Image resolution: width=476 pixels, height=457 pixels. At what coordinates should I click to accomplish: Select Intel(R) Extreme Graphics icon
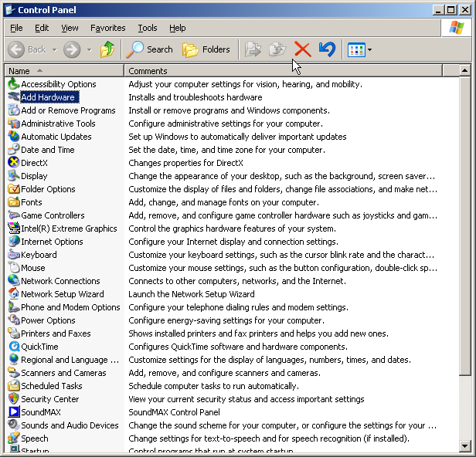[13, 228]
